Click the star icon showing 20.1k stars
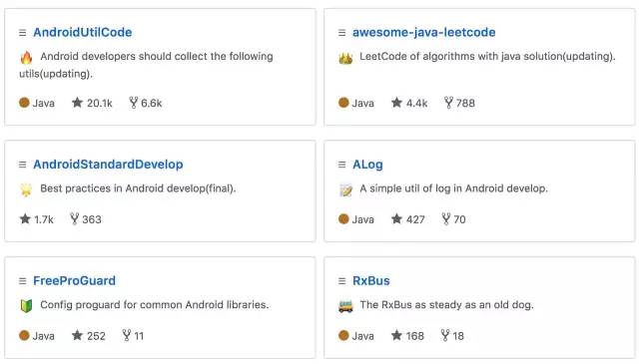 tap(77, 103)
